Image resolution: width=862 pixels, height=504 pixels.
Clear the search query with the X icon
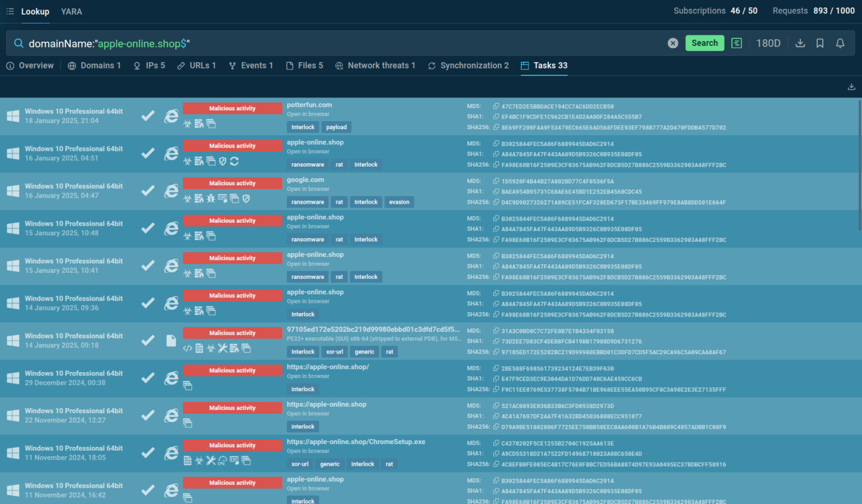[673, 43]
